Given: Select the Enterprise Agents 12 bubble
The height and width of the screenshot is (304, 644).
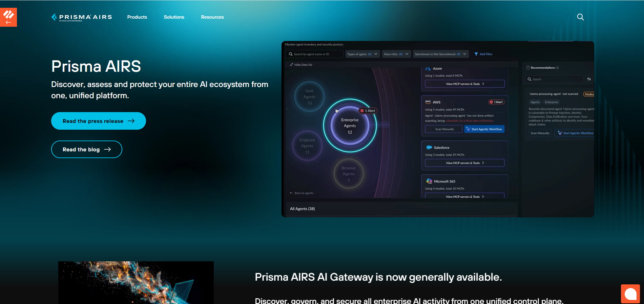Looking at the screenshot, I should tap(350, 126).
